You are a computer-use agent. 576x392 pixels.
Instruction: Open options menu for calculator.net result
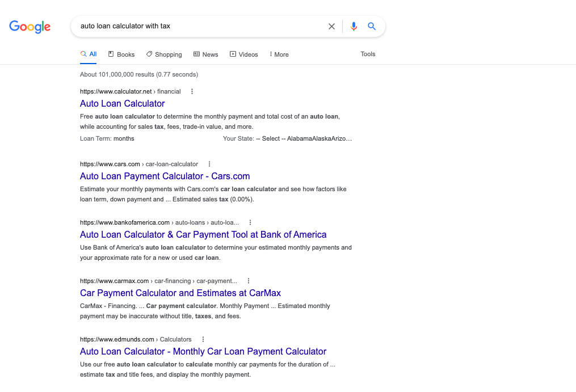(192, 91)
